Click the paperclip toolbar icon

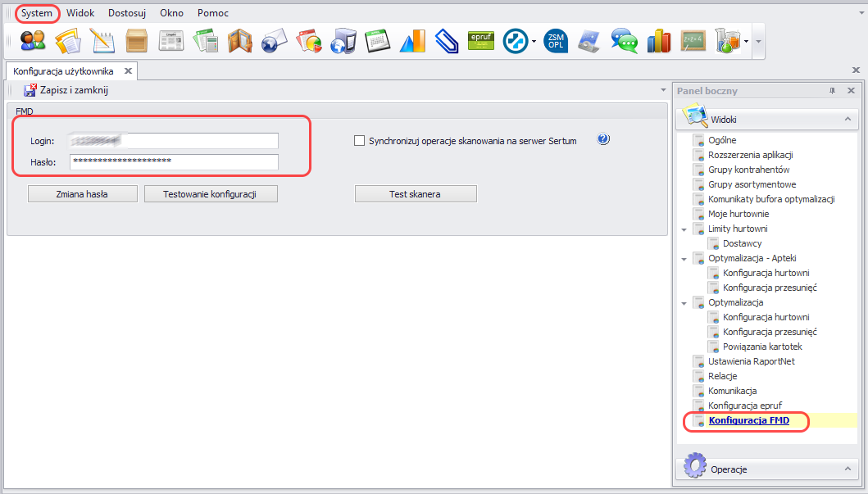click(x=445, y=39)
